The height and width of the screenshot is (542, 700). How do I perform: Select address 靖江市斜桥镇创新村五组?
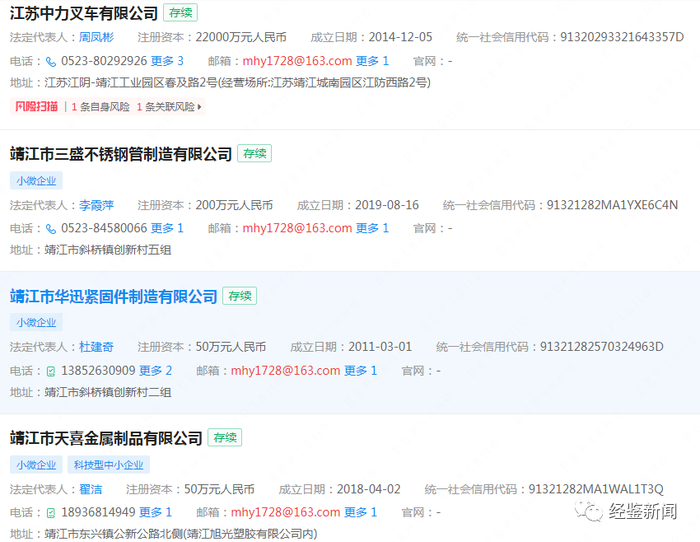108,250
